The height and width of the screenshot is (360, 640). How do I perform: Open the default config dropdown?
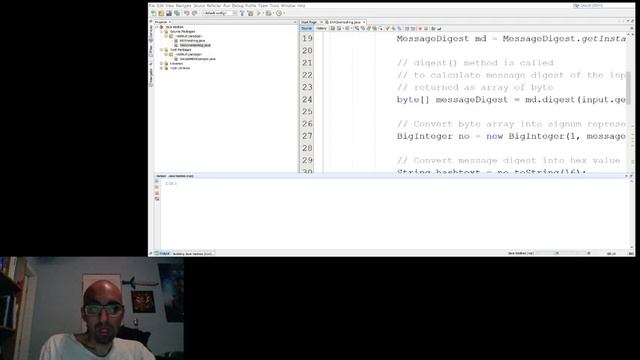[x=220, y=13]
